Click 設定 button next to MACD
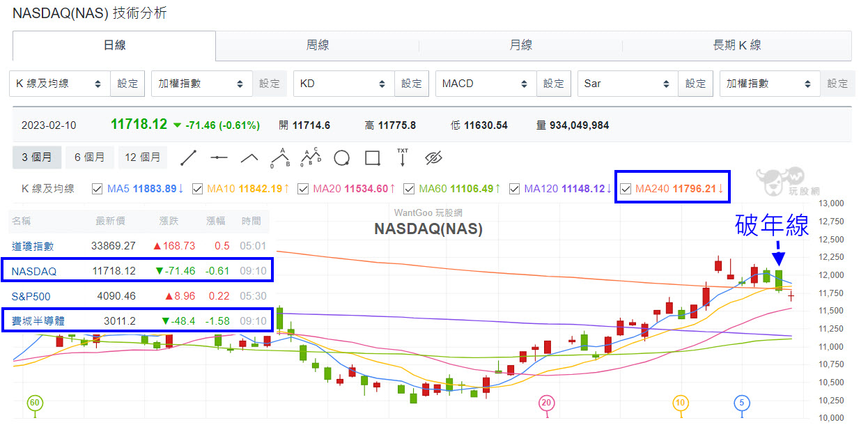This screenshot has width=868, height=425. point(554,84)
